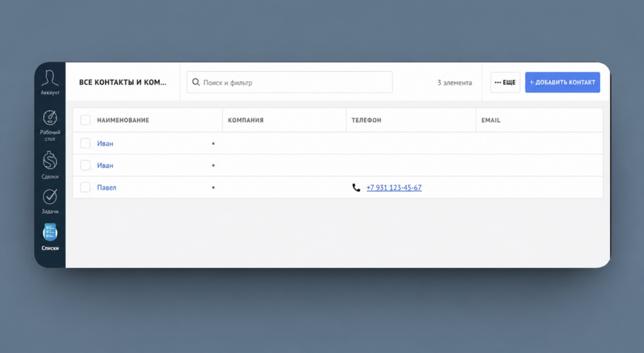Check the Павел row checkbox
The width and height of the screenshot is (644, 353).
85,188
